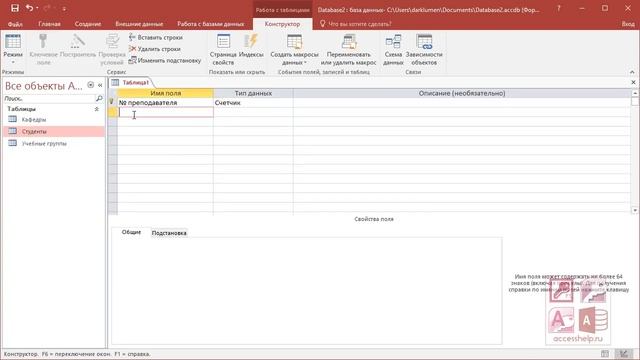Collapse the ribbon with the chevron arrow
Image resolution: width=640 pixels, height=360 pixels.
[x=632, y=72]
